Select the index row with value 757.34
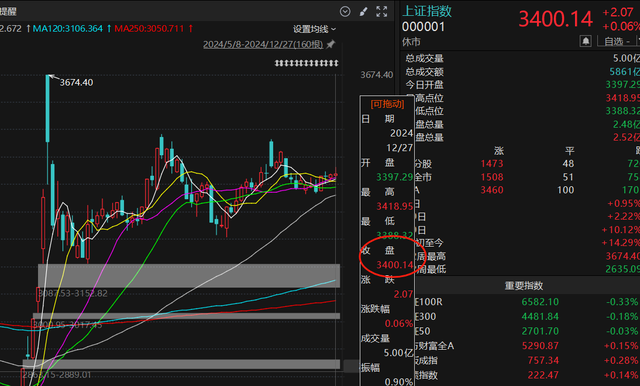The width and height of the screenshot is (640, 386). (x=527, y=360)
